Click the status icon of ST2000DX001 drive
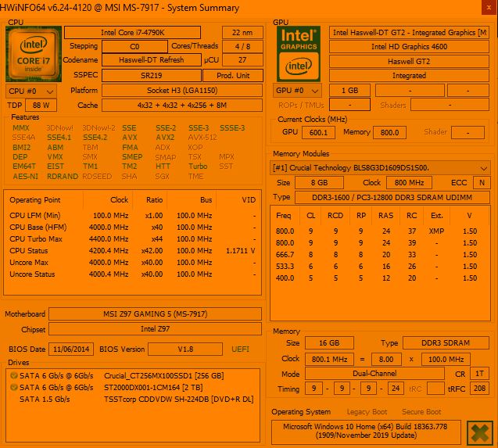The height and width of the screenshot is (448, 498). 14,387
